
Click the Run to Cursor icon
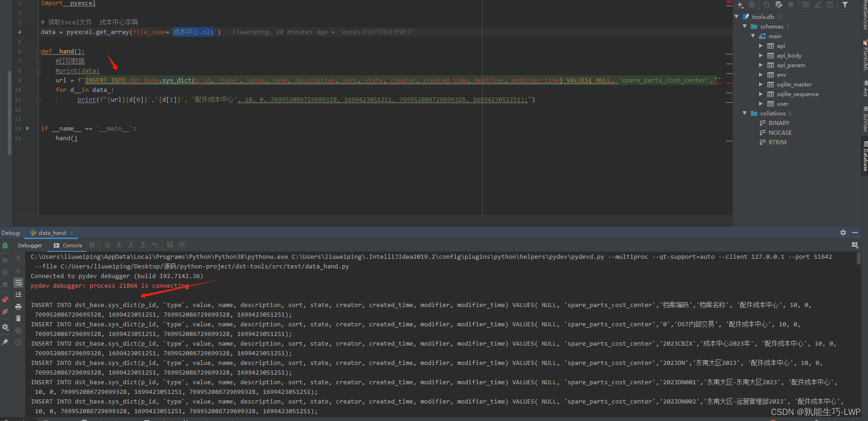click(x=155, y=245)
